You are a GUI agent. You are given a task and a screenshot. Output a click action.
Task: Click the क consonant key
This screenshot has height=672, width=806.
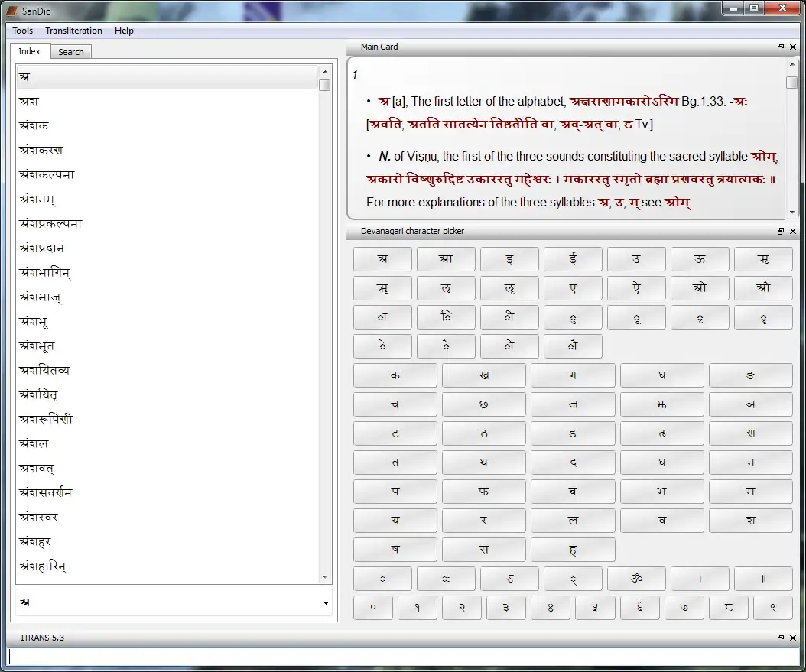coord(395,375)
